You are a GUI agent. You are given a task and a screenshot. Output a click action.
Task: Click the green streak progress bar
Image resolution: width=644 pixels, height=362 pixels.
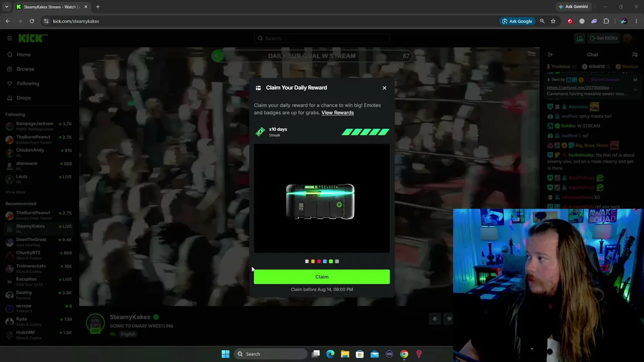click(365, 132)
